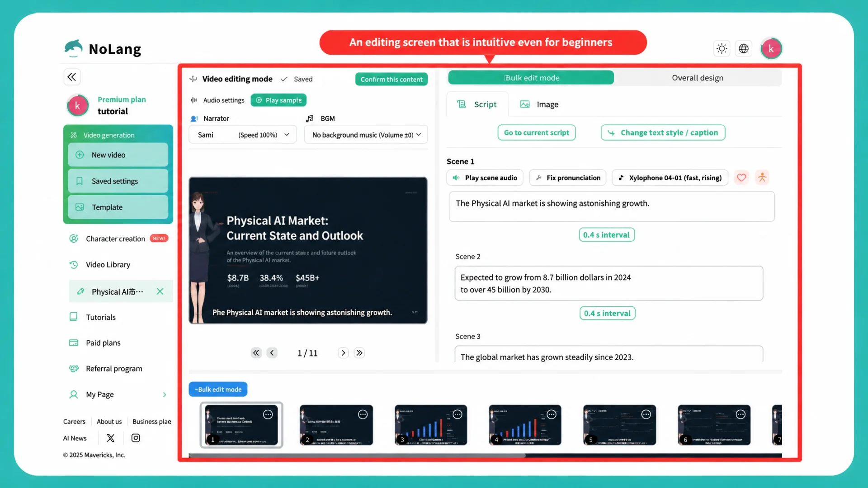Toggle light theme sun icon
This screenshot has height=488, width=868.
722,48
